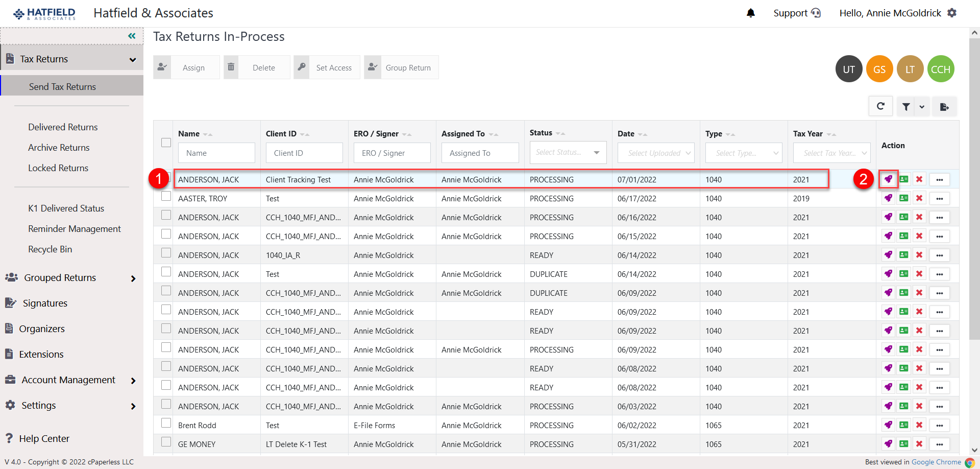Open the Select Status dropdown
The image size is (980, 469).
pyautogui.click(x=568, y=152)
